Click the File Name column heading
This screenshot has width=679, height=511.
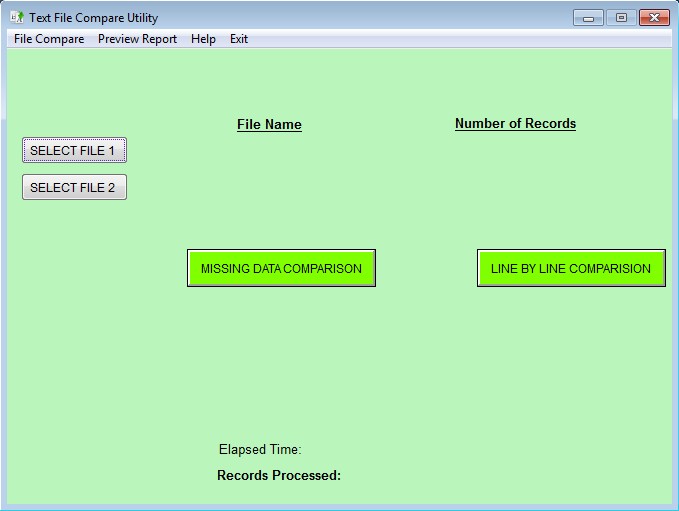[x=269, y=124]
